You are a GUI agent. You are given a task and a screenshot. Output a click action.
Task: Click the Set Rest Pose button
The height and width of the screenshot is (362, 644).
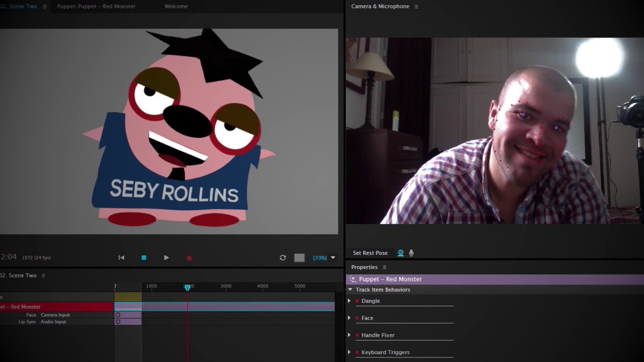tap(370, 253)
